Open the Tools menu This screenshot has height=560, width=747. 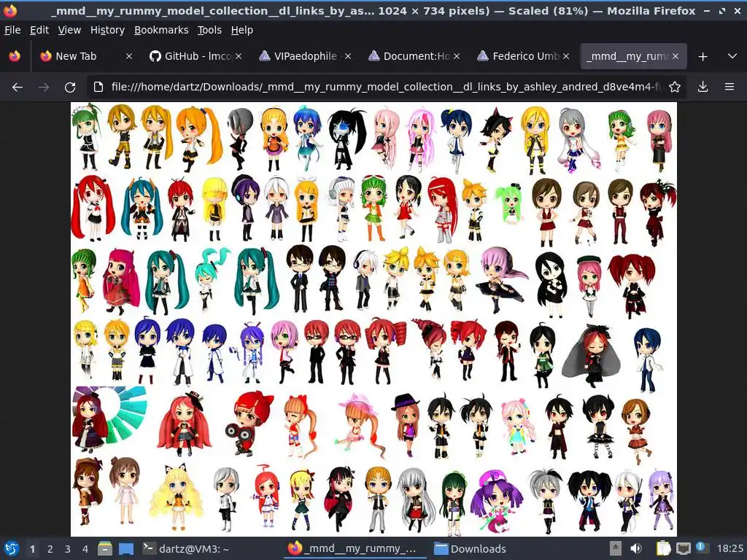pyautogui.click(x=209, y=30)
